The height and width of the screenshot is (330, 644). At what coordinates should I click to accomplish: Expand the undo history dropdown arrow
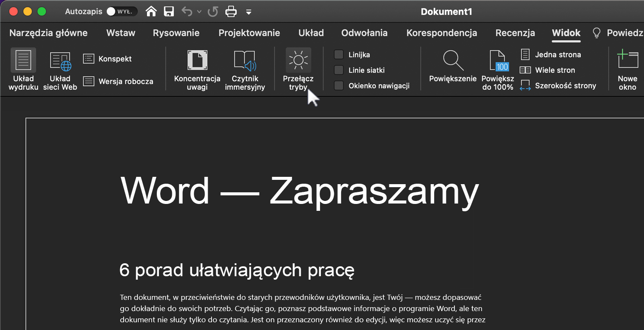[199, 12]
